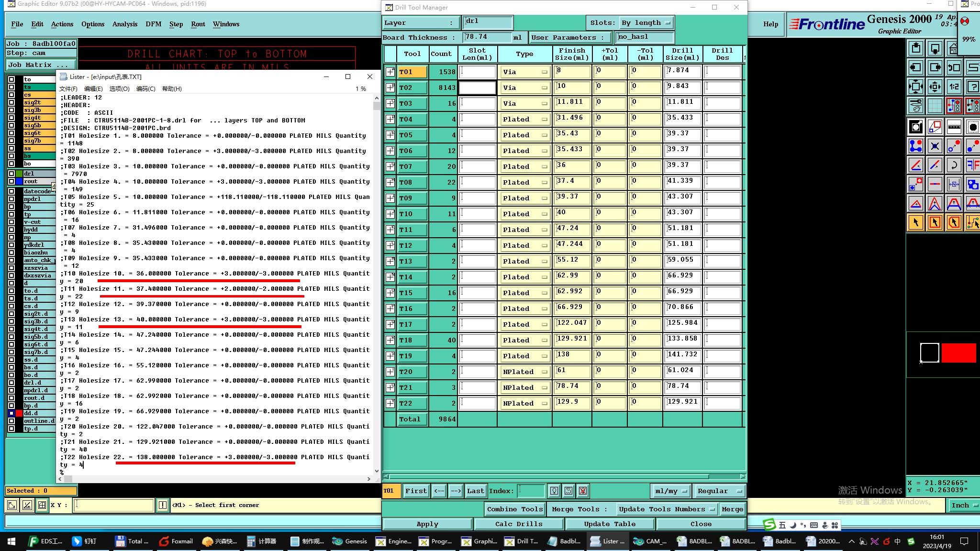Toggle the checkbox beside the sig2t layer
Viewport: 980px width, 551px height.
coord(11,102)
